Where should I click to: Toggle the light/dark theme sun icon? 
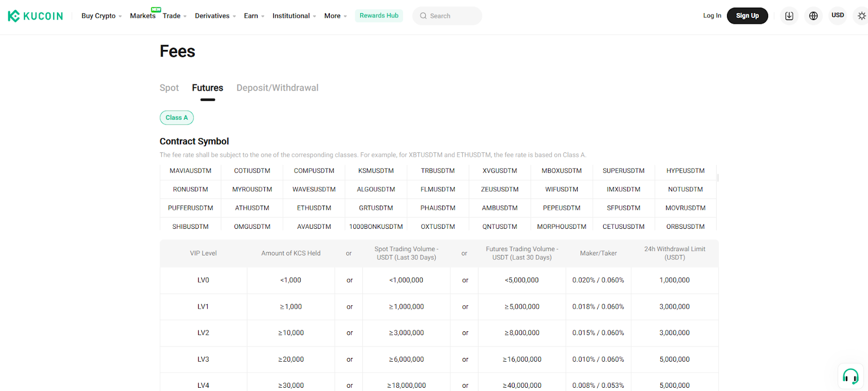(x=861, y=16)
